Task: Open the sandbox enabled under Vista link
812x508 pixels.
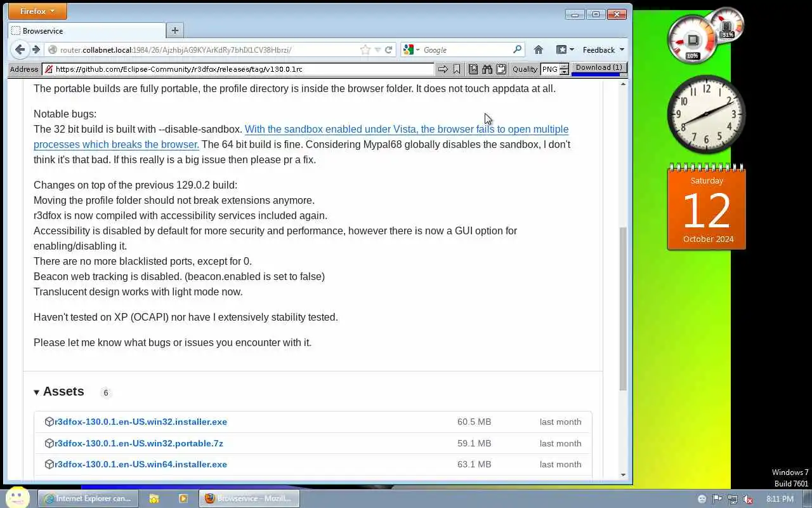Action: pyautogui.click(x=301, y=137)
